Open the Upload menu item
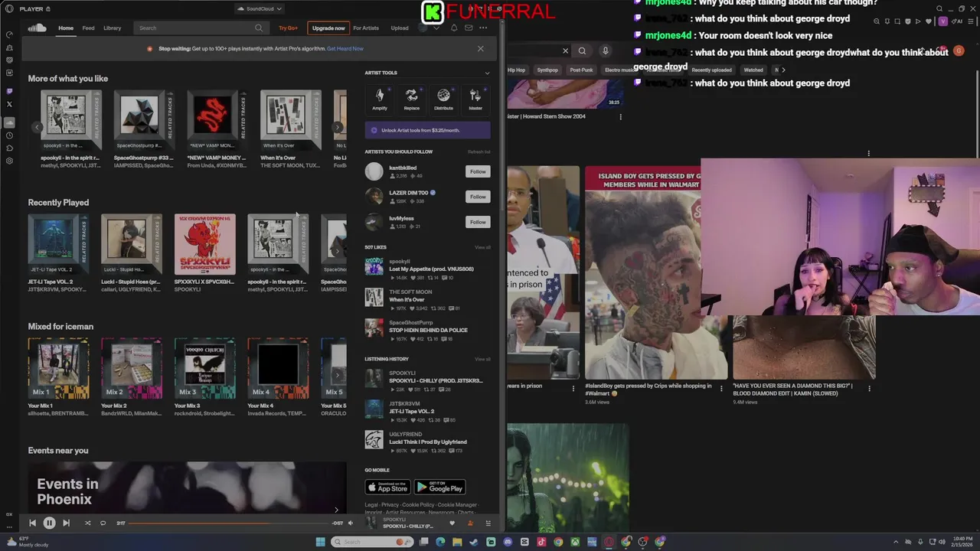This screenshot has height=551, width=980. point(400,28)
